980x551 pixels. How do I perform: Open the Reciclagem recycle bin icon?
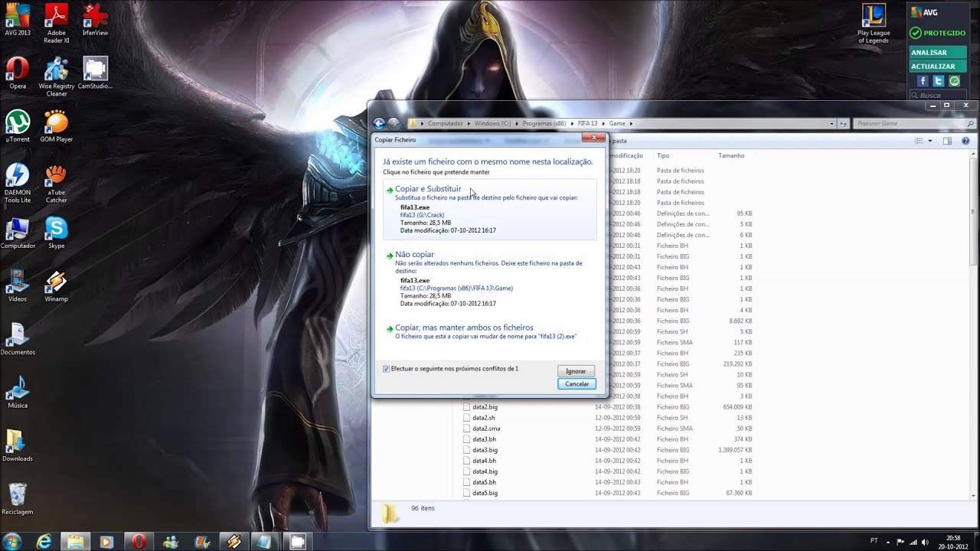click(18, 498)
